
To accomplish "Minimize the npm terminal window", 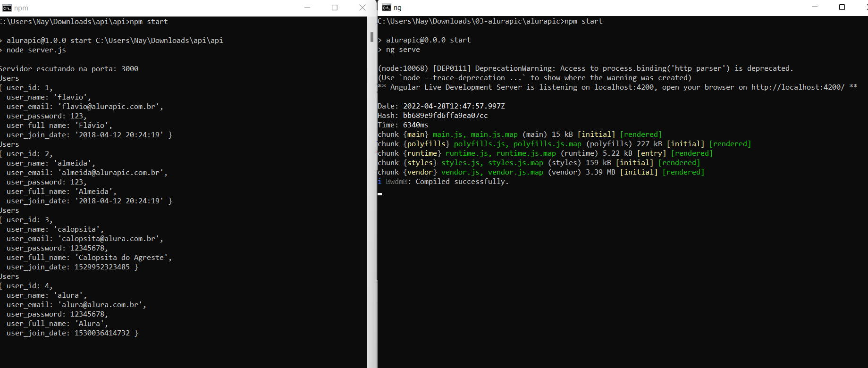I will pos(307,8).
